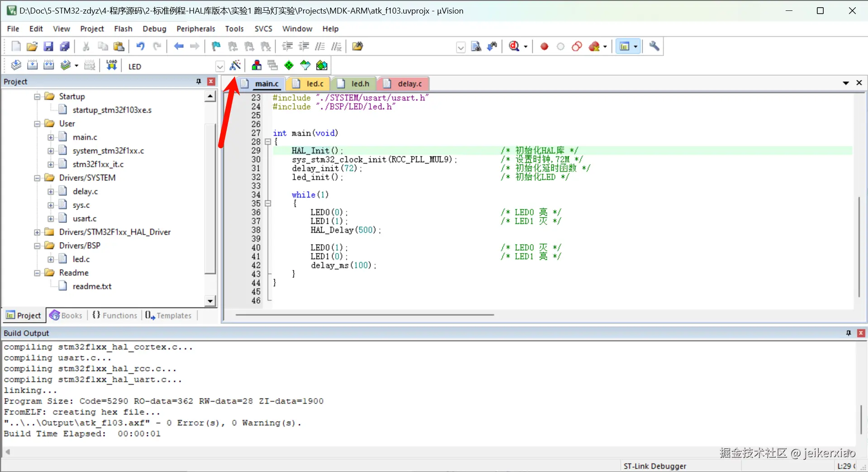Insert a breakpoint with the red dot icon
Screen dimensions: 868x472
coord(544,47)
